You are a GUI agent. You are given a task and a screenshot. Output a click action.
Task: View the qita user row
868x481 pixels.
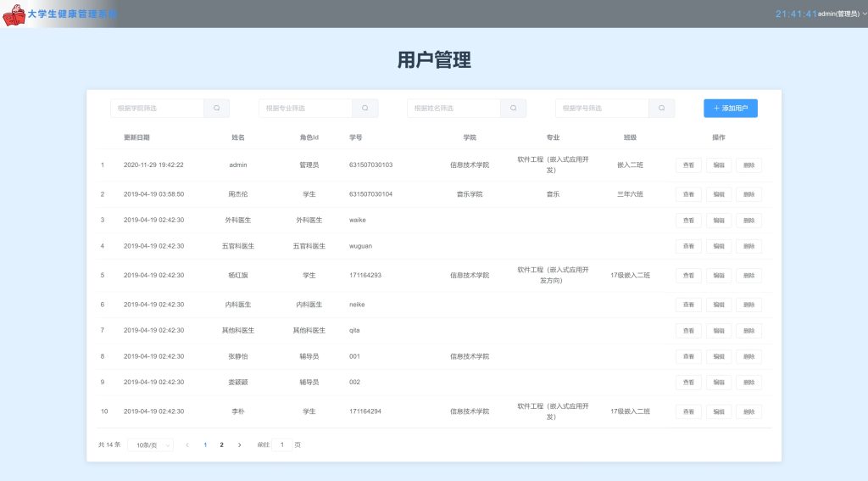click(x=688, y=331)
